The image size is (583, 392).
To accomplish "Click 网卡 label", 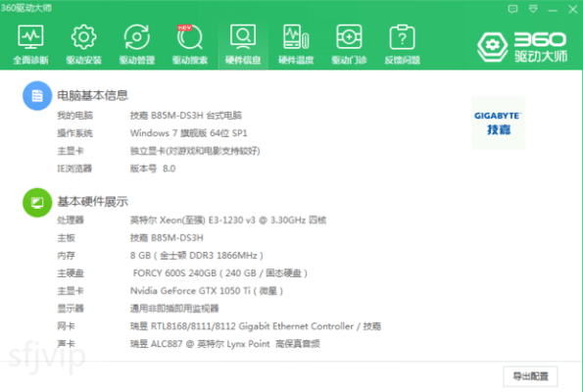I will pyautogui.click(x=66, y=326).
